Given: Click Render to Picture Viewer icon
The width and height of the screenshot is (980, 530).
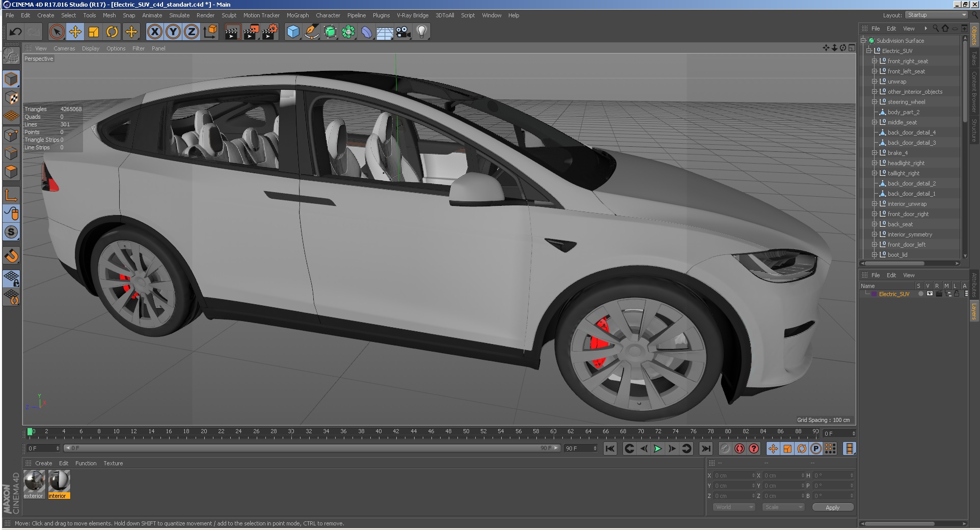Looking at the screenshot, I should (251, 32).
